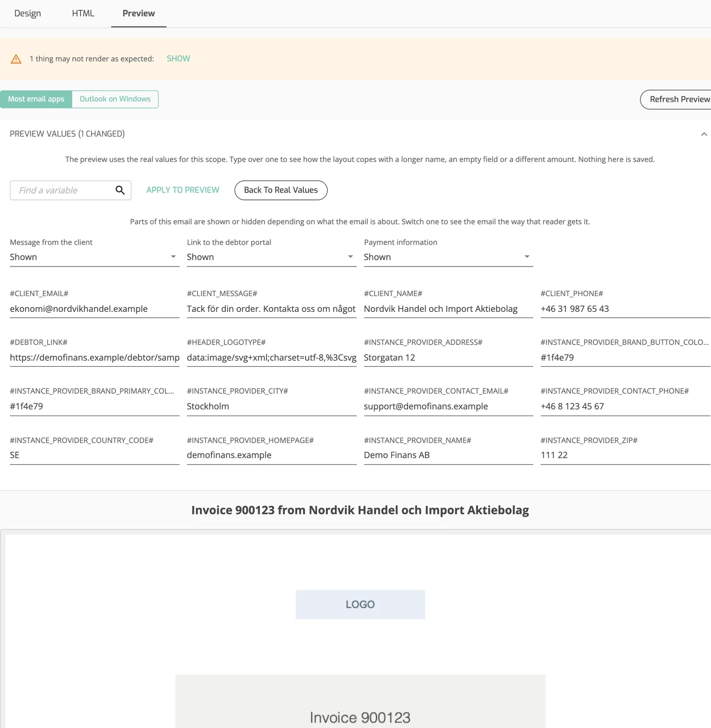Image resolution: width=711 pixels, height=728 pixels.
Task: Click the Find a variable field
Action: (63, 190)
